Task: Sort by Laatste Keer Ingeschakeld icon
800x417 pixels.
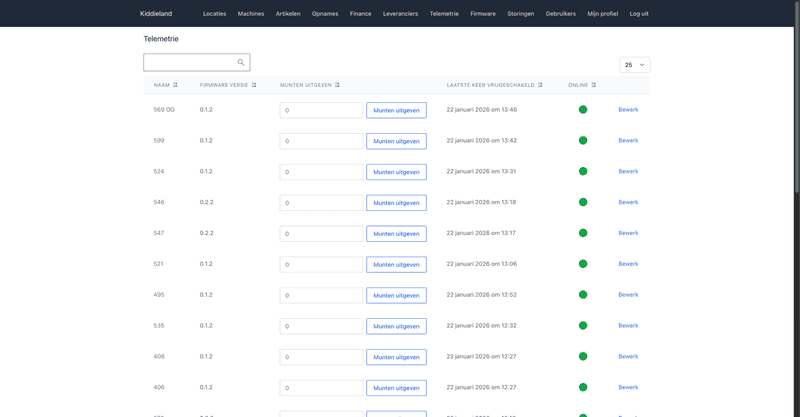Action: [540, 85]
